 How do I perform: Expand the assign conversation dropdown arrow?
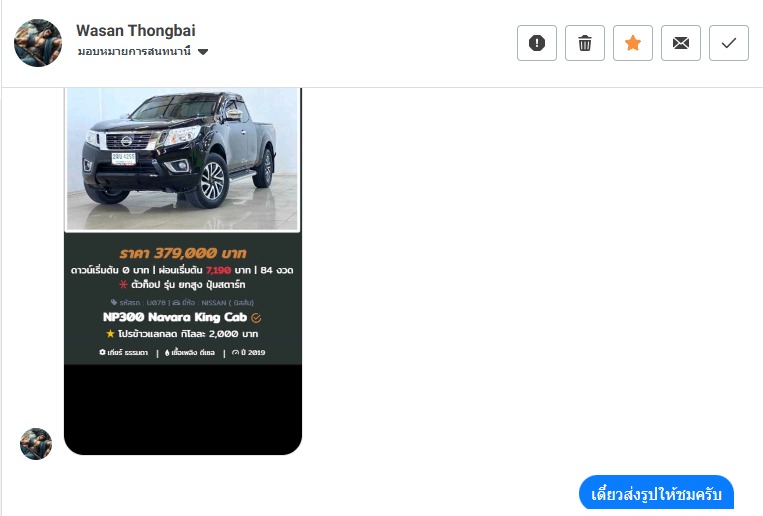click(203, 52)
